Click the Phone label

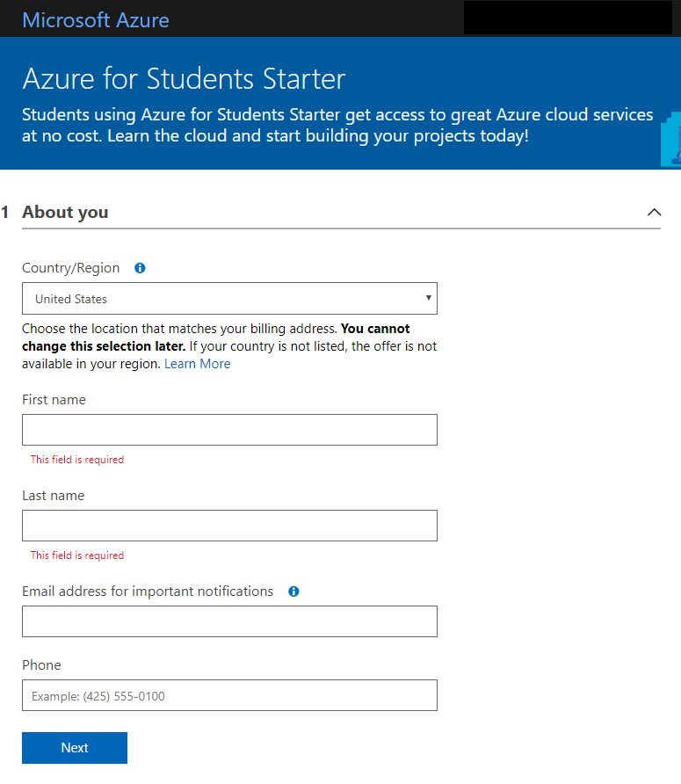coord(41,665)
